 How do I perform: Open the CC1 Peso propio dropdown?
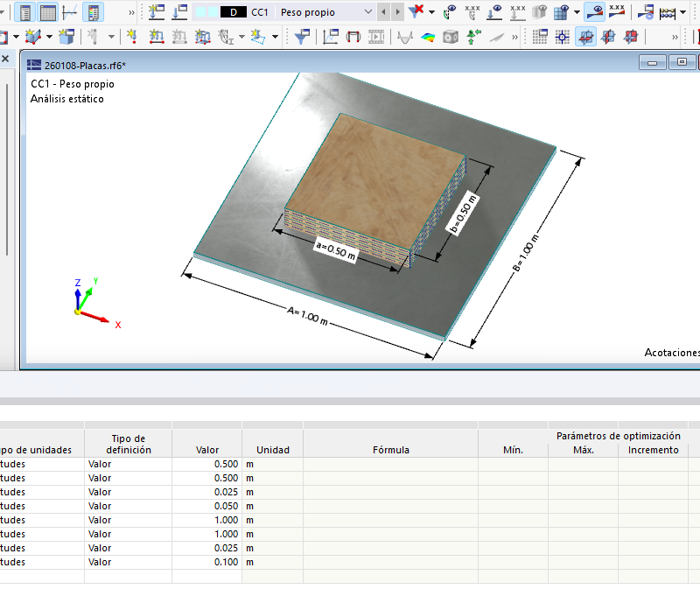[x=367, y=12]
